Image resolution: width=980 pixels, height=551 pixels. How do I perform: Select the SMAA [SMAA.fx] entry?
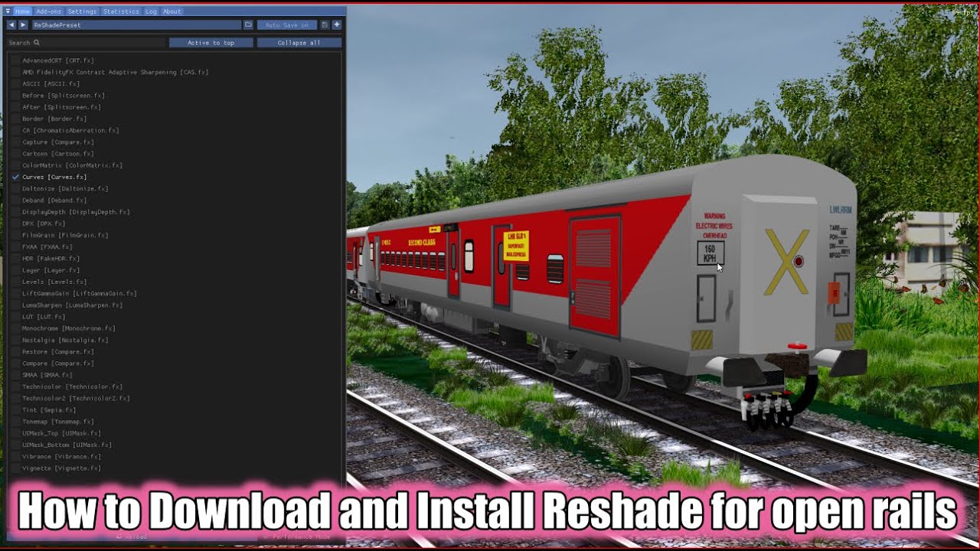[47, 375]
